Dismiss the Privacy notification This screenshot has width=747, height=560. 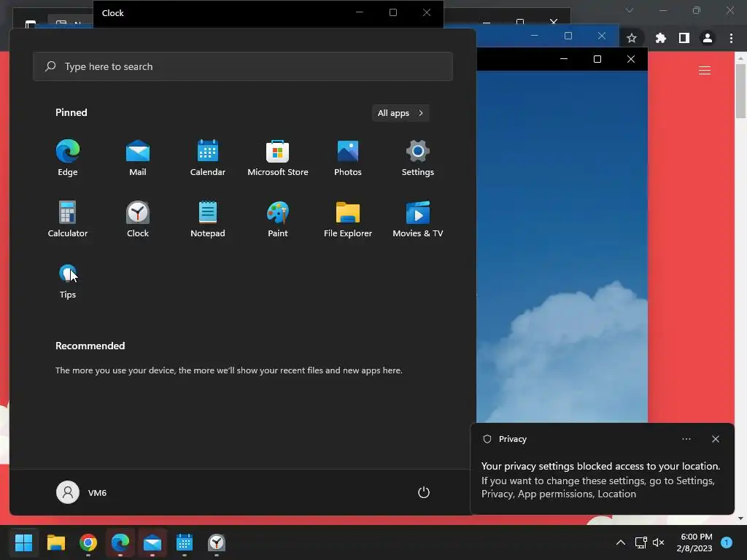[x=715, y=439]
